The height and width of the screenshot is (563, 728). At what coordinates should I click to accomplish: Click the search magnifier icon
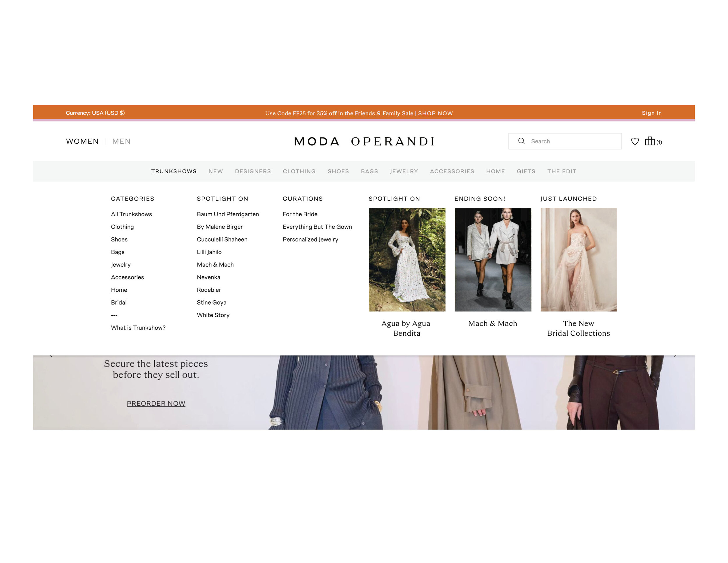tap(521, 141)
